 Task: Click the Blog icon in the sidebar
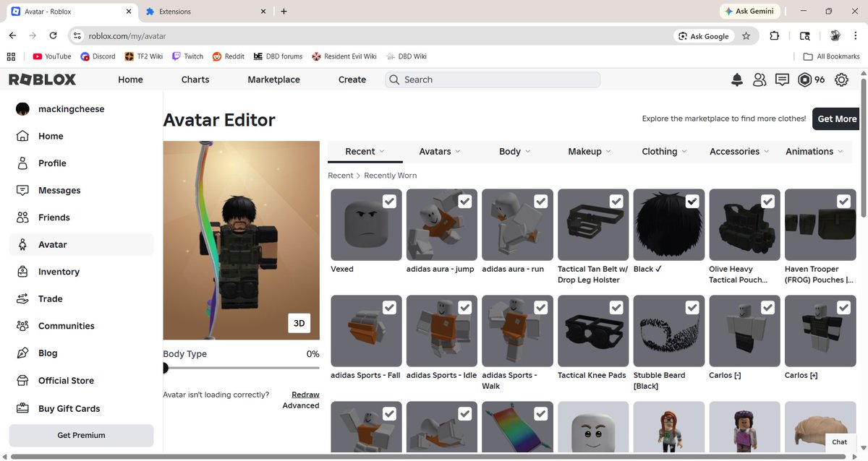22,353
